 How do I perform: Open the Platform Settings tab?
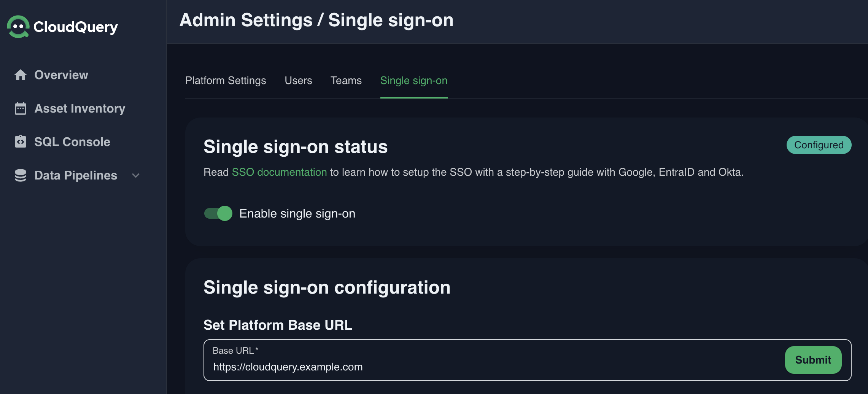click(226, 81)
